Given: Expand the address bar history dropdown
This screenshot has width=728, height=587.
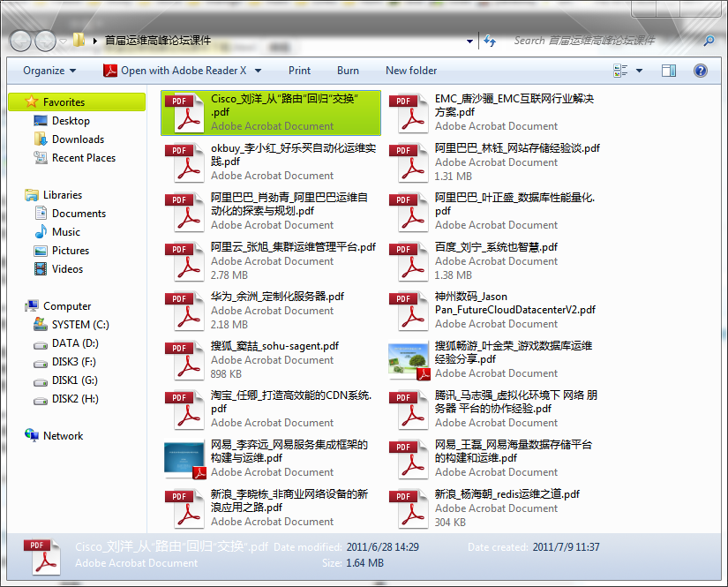Looking at the screenshot, I should pyautogui.click(x=469, y=41).
